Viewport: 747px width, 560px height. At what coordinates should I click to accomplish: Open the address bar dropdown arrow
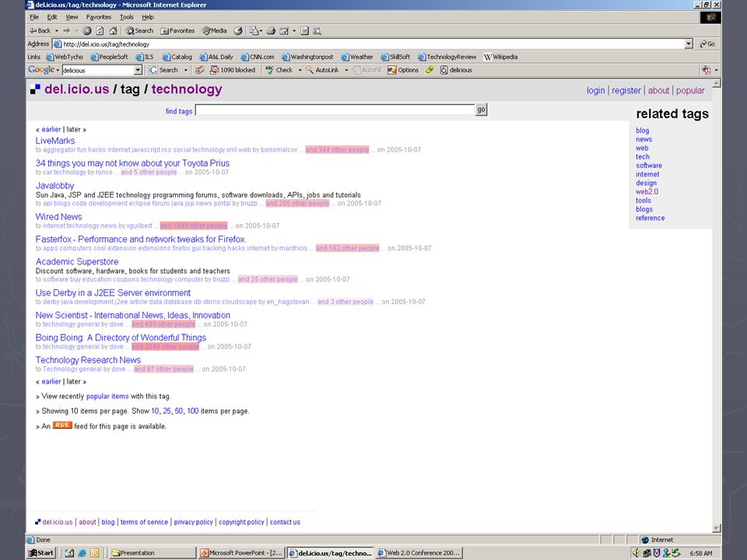[x=689, y=44]
